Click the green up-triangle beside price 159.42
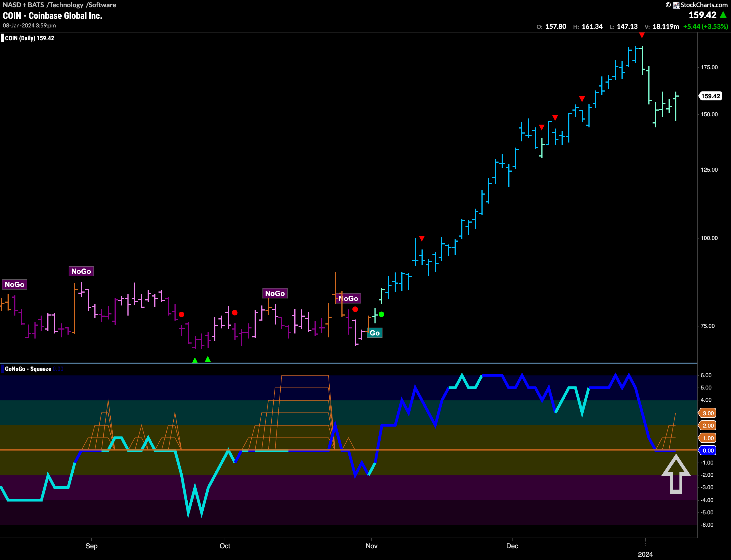Image resolution: width=731 pixels, height=560 pixels. (723, 15)
